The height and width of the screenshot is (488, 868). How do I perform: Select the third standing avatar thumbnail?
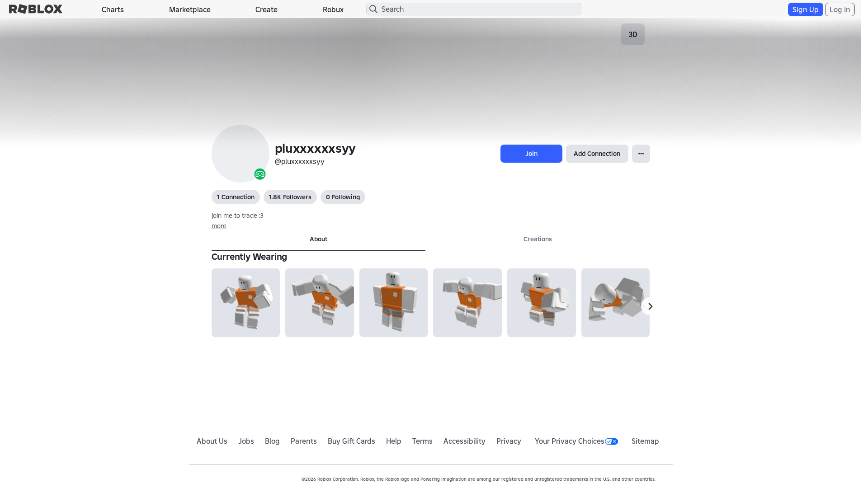coord(393,303)
